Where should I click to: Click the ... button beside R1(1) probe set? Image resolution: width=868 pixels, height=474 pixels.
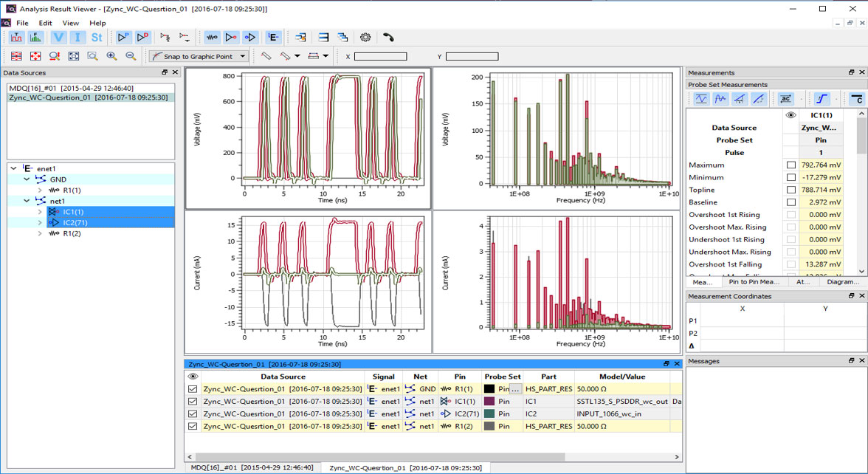tap(515, 388)
